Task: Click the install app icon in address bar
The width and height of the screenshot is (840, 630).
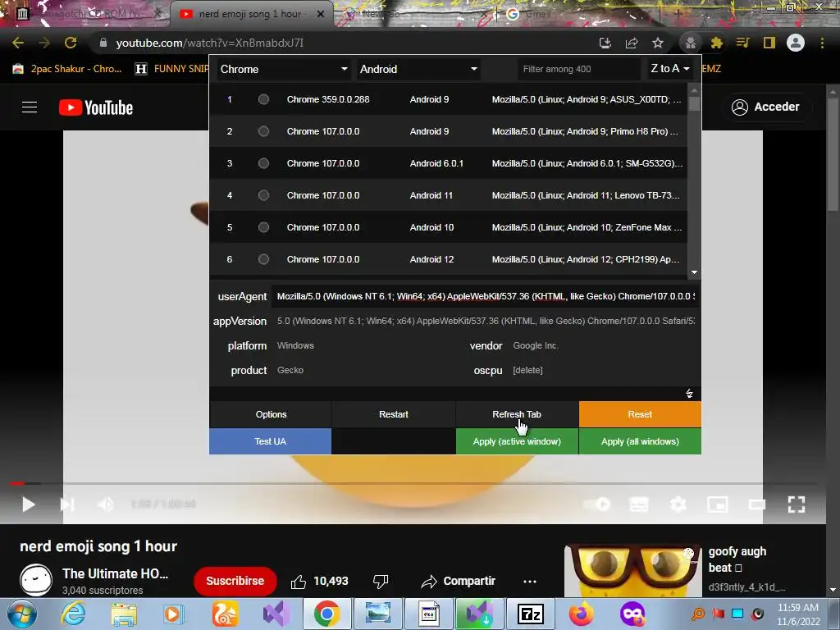Action: (605, 43)
